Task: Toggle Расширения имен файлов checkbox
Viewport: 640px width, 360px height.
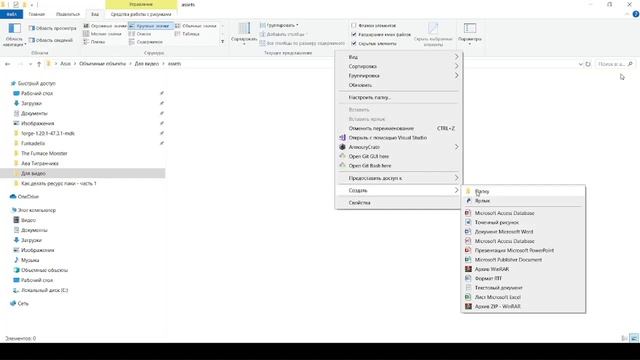Action: click(x=354, y=34)
